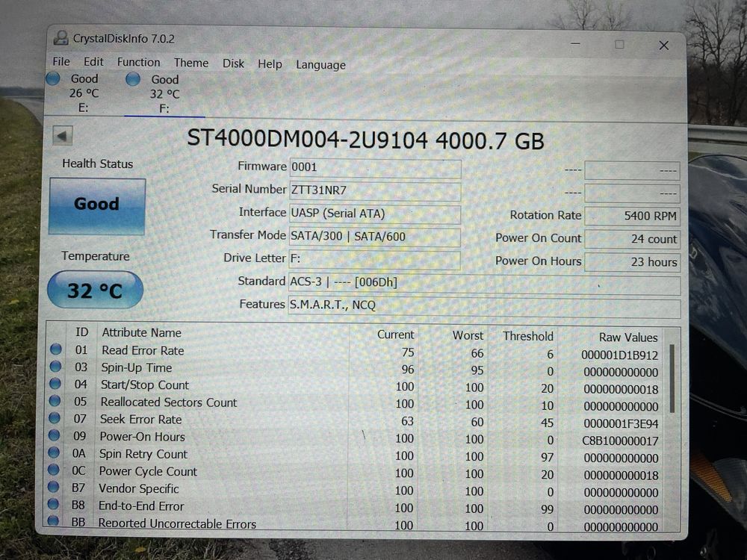The width and height of the screenshot is (747, 560).
Task: Click the model title ST4000DM004-2U9104 4000.7 GB
Action: 365,140
